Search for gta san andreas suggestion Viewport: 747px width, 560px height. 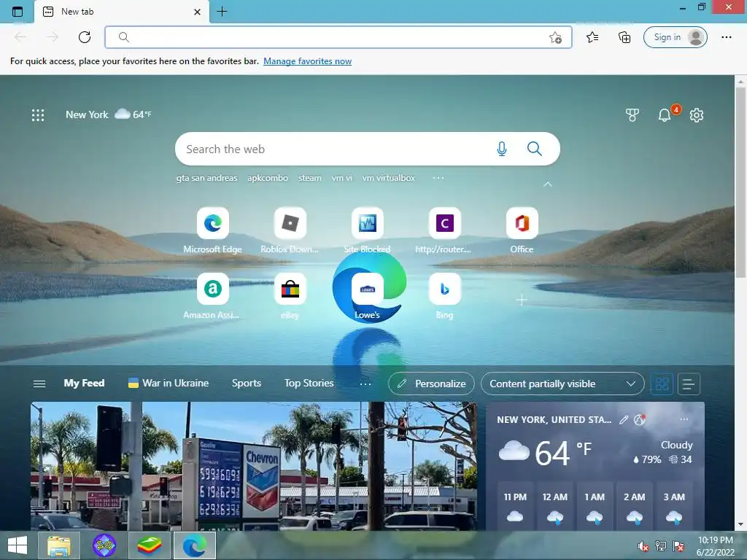(x=206, y=178)
